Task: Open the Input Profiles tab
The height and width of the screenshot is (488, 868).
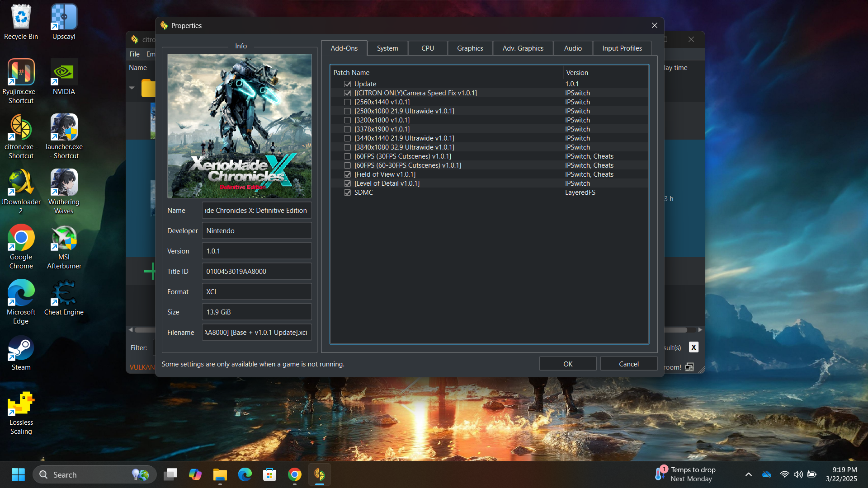Action: [622, 48]
